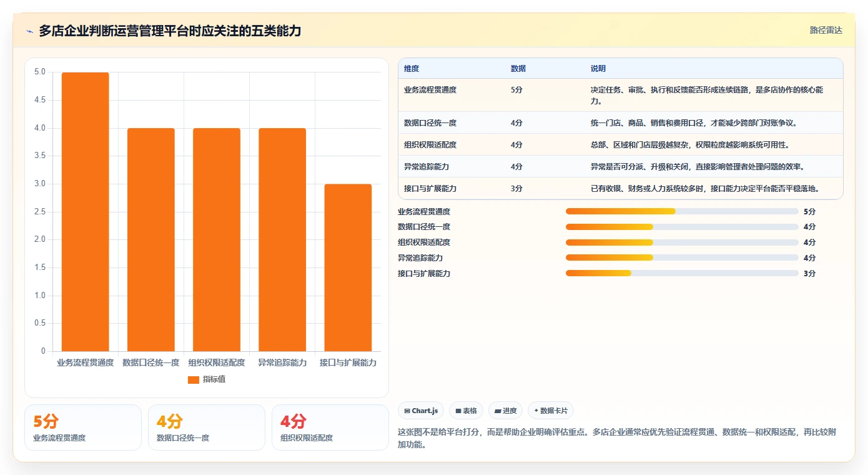This screenshot has height=475, width=868.
Task: Click the 数据口径统一度 progress bar
Action: click(682, 227)
